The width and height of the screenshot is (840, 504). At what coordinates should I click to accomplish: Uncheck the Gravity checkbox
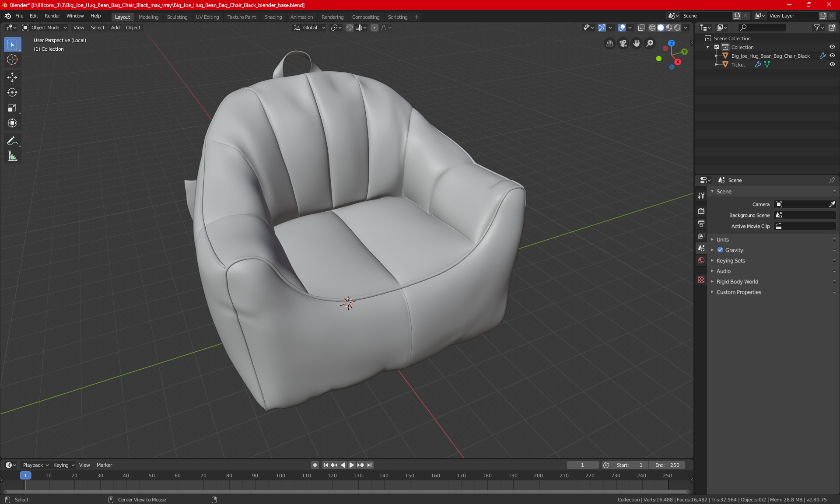[x=720, y=250]
